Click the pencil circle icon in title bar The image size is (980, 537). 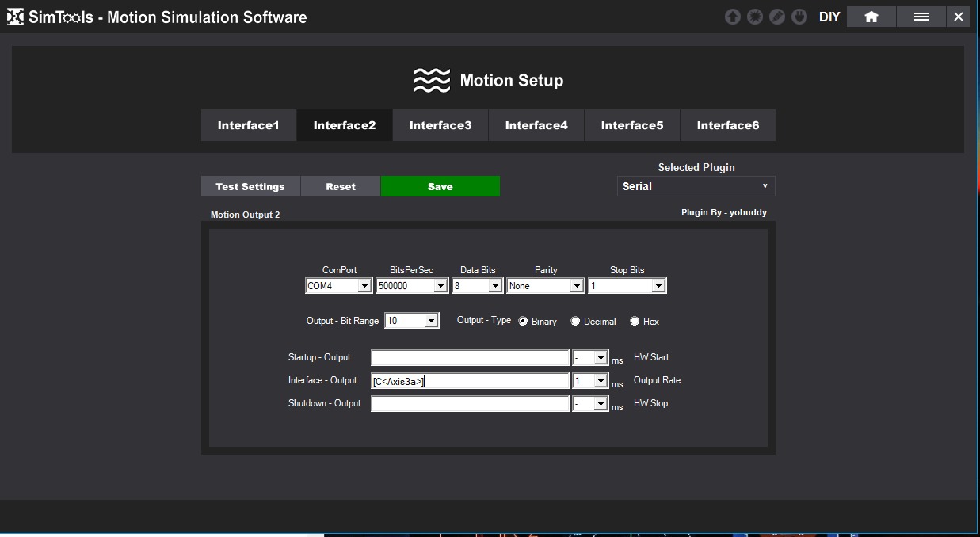pyautogui.click(x=777, y=17)
